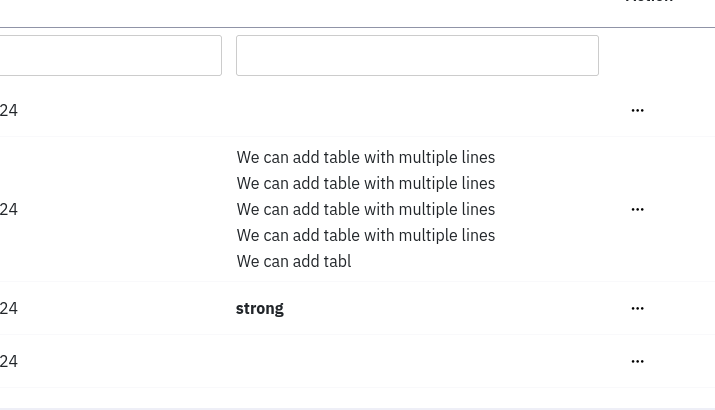Select the "24" value in the first row
The width and height of the screenshot is (715, 410).
click(x=9, y=110)
